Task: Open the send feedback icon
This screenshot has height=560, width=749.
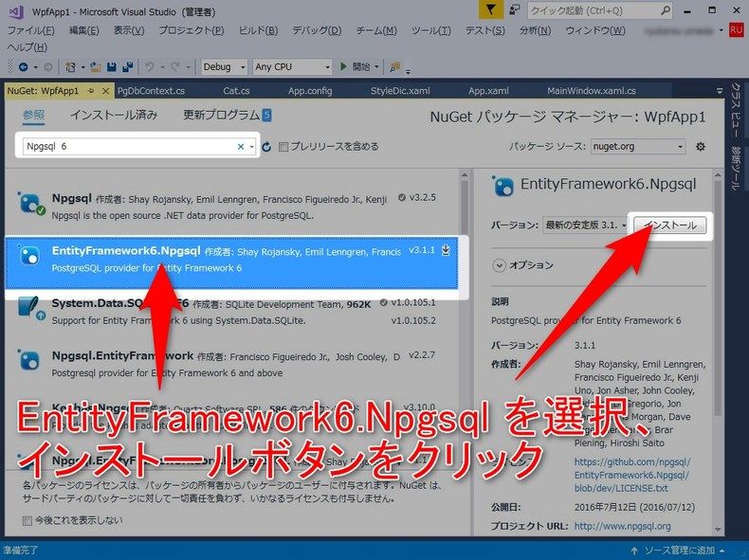Action: [515, 9]
